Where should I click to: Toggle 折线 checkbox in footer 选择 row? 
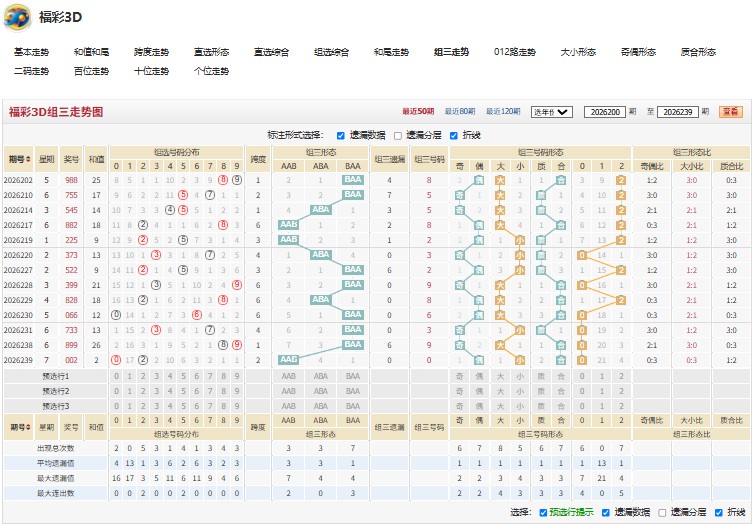tap(719, 513)
